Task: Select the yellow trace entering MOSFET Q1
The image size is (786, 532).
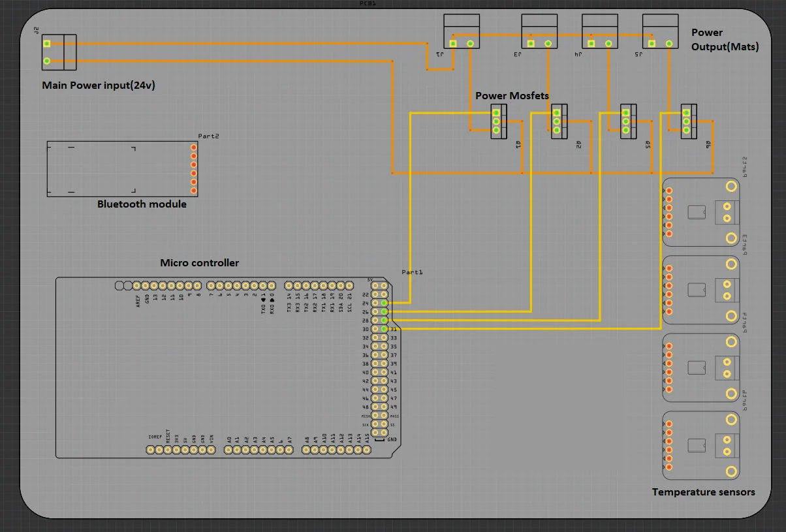Action: [410, 209]
